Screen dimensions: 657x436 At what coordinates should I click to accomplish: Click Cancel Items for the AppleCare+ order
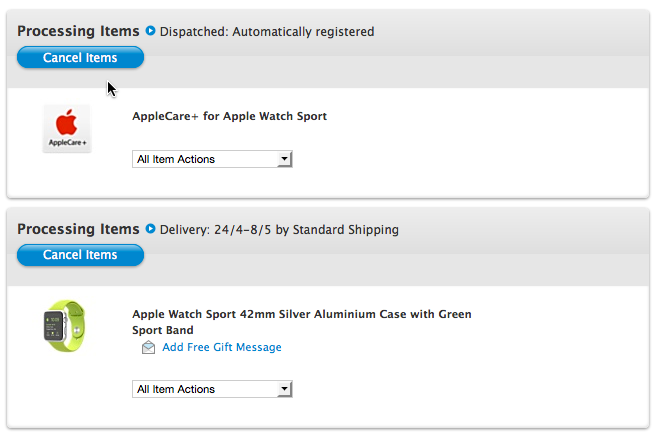click(80, 57)
